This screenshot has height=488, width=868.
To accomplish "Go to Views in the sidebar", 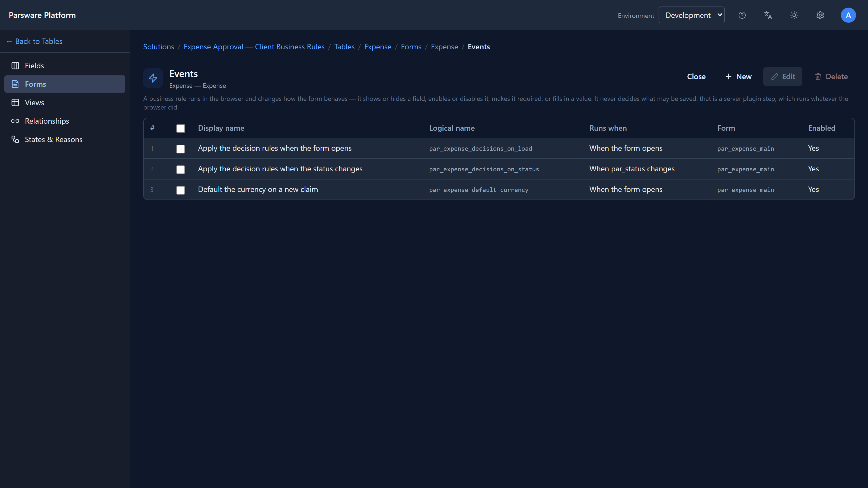I will coord(65,102).
